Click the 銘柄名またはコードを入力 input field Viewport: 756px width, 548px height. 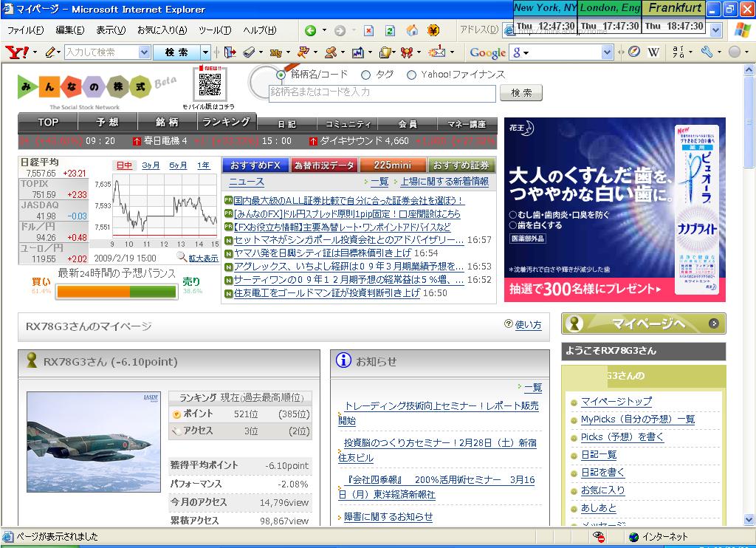coord(382,93)
